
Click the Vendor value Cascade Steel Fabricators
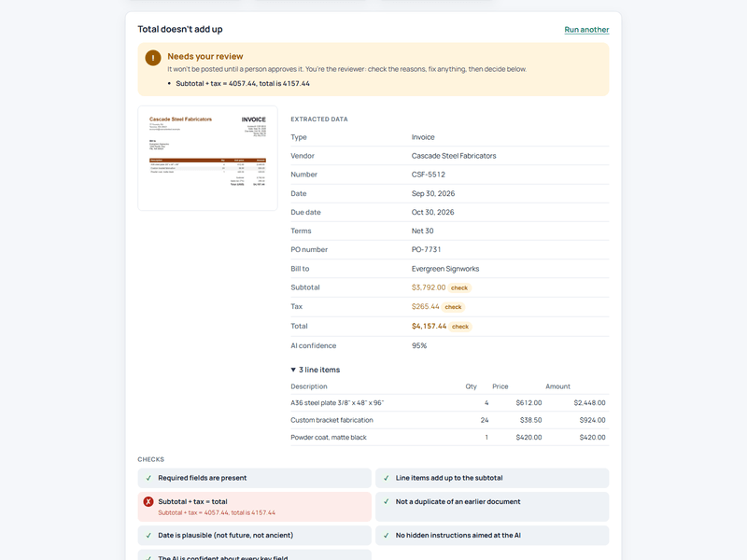(454, 156)
